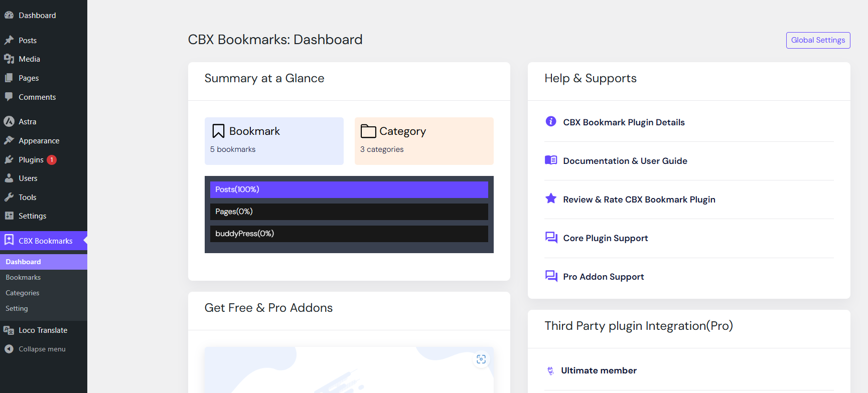868x393 pixels.
Task: Click the 'Get Free & Pro Addons' heading
Action: click(268, 308)
